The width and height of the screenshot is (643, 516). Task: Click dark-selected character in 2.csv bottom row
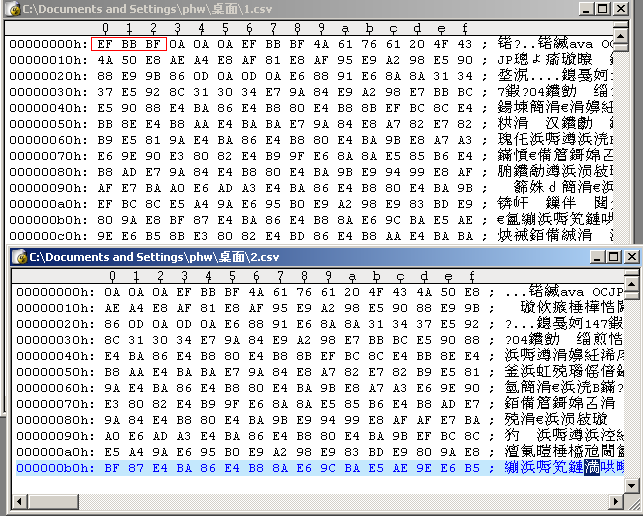click(x=592, y=468)
